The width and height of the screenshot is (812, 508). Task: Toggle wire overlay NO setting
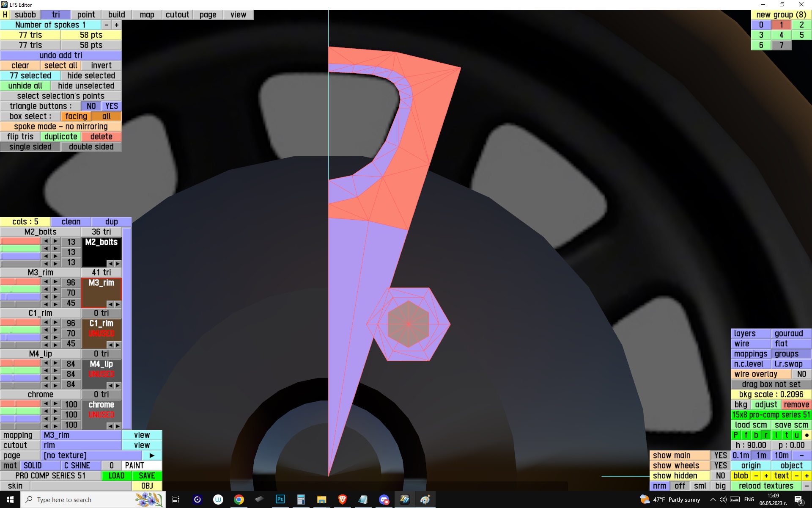pyautogui.click(x=801, y=374)
